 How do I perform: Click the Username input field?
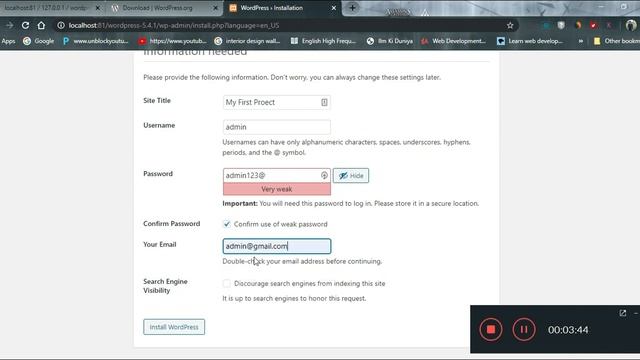tap(277, 127)
